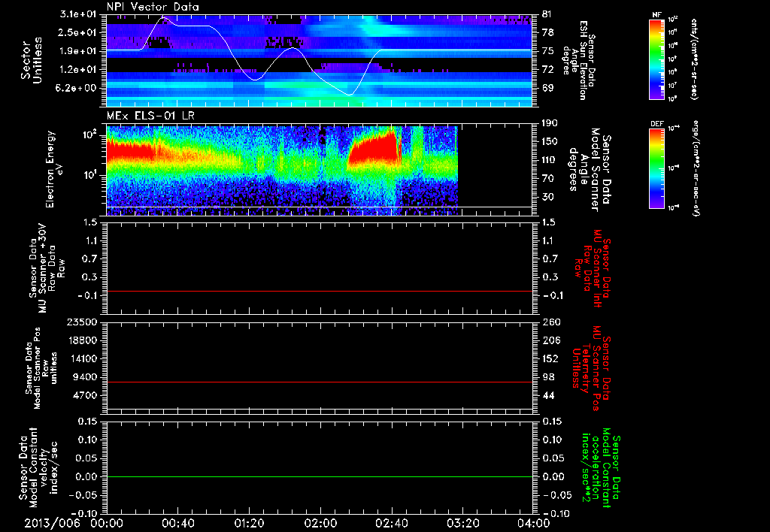
Task: Click the '2.5e+01' sector tick label
Action: tap(78, 32)
